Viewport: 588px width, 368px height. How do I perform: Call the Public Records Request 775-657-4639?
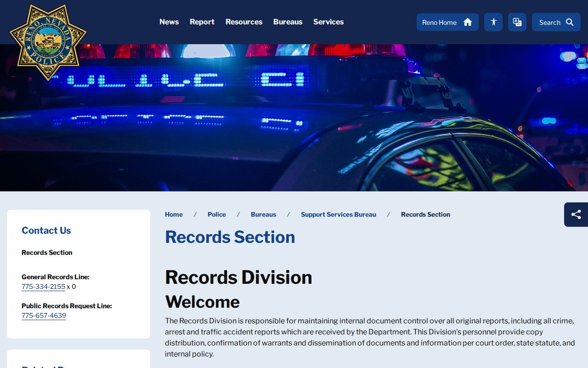click(x=44, y=316)
